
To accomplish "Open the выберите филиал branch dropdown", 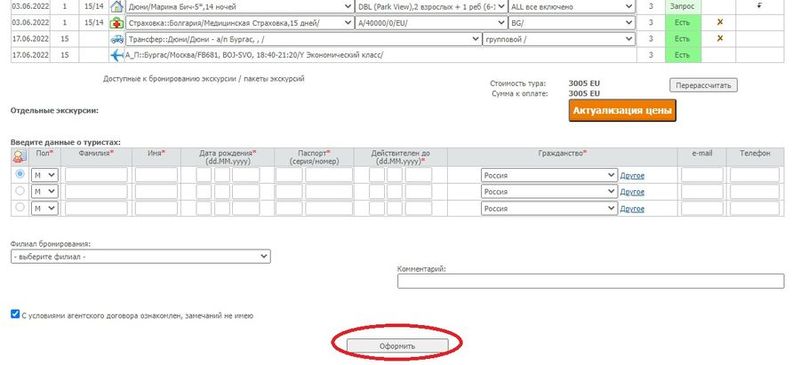I will click(140, 256).
